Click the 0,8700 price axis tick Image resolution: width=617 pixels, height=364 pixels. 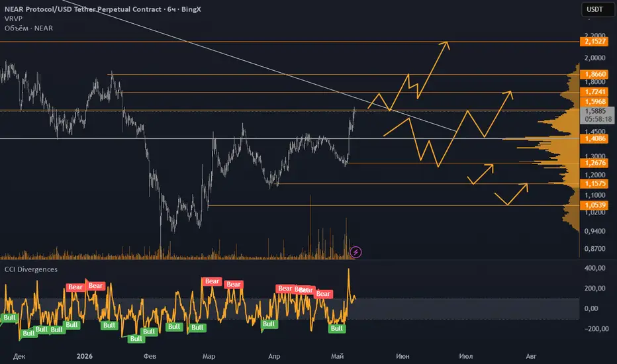(x=595, y=249)
